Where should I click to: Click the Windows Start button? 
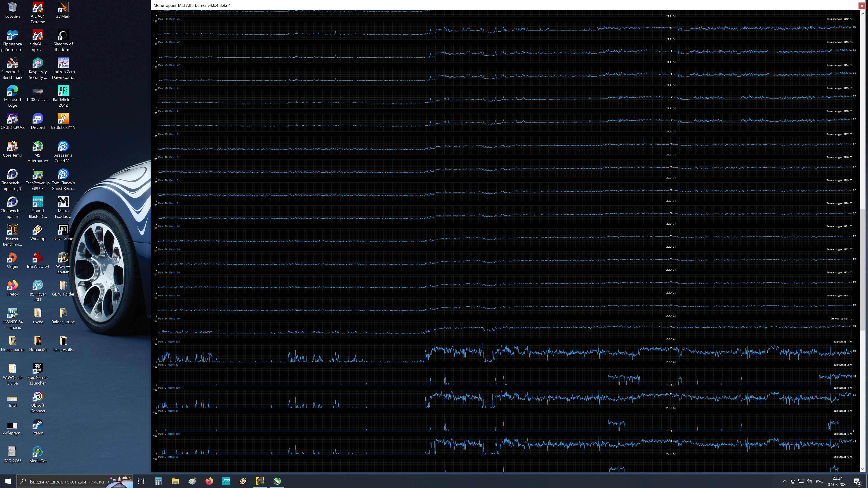click(8, 481)
